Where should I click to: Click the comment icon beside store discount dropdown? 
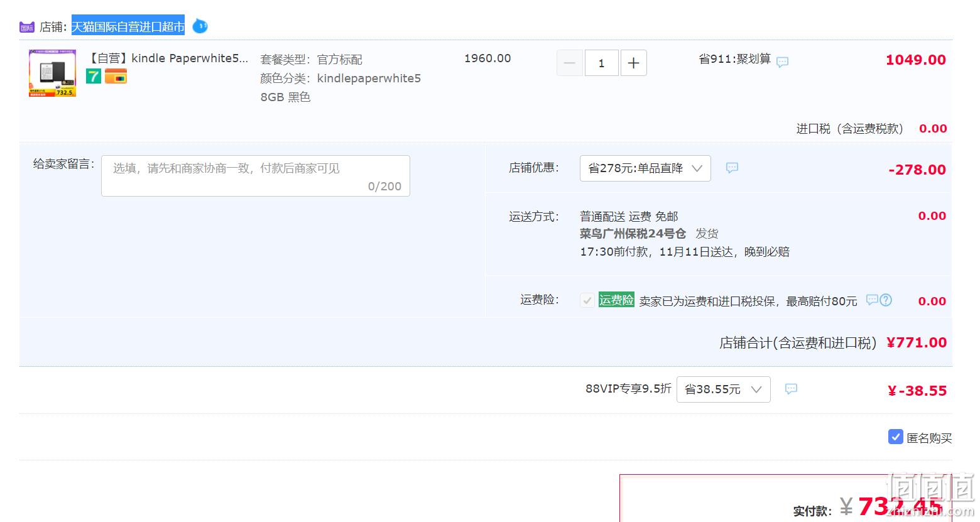[x=732, y=168]
